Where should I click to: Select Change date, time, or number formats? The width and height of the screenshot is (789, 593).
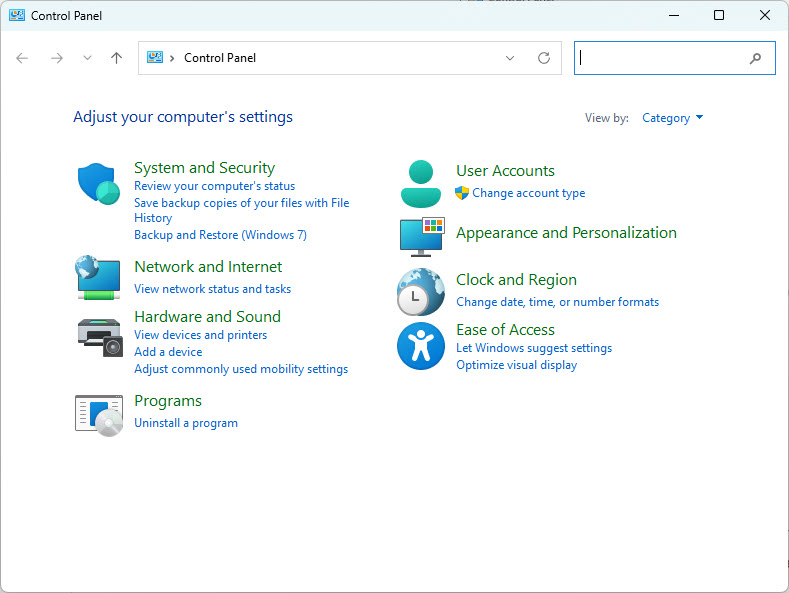pos(558,302)
